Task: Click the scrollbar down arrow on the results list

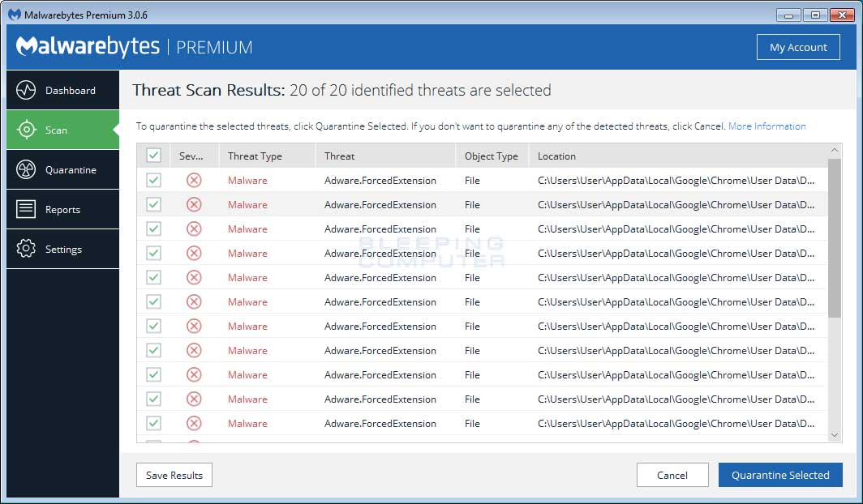Action: (835, 434)
